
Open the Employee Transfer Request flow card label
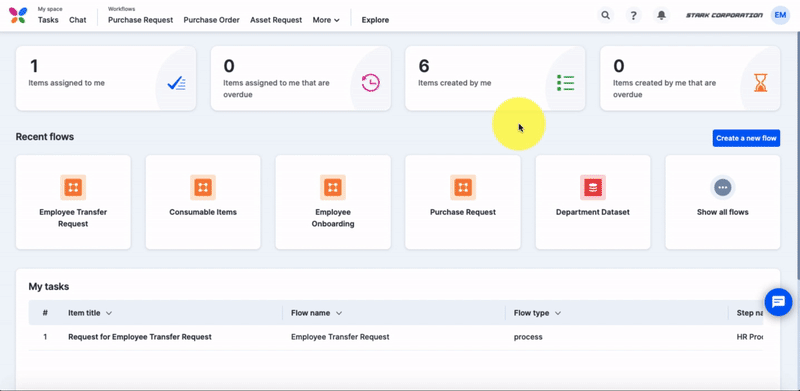click(x=73, y=218)
